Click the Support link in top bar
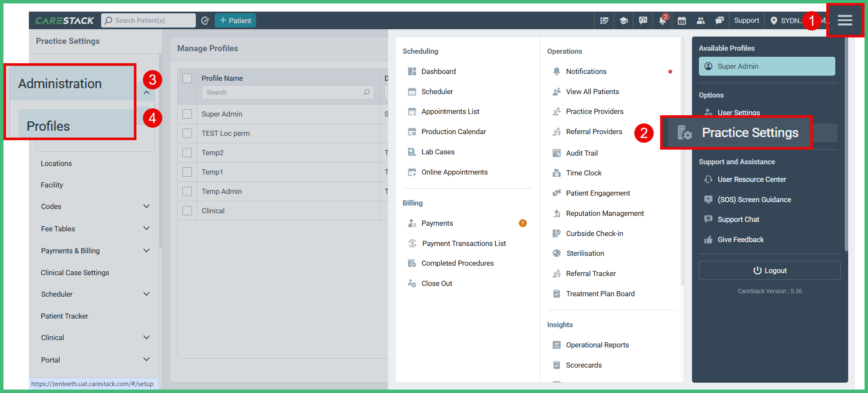The width and height of the screenshot is (868, 393). coord(747,21)
